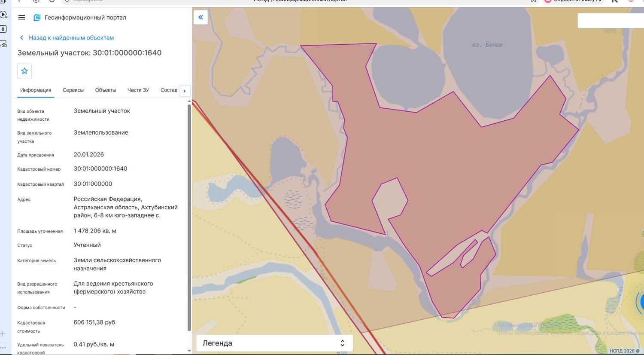Click the map search input field

611,21
